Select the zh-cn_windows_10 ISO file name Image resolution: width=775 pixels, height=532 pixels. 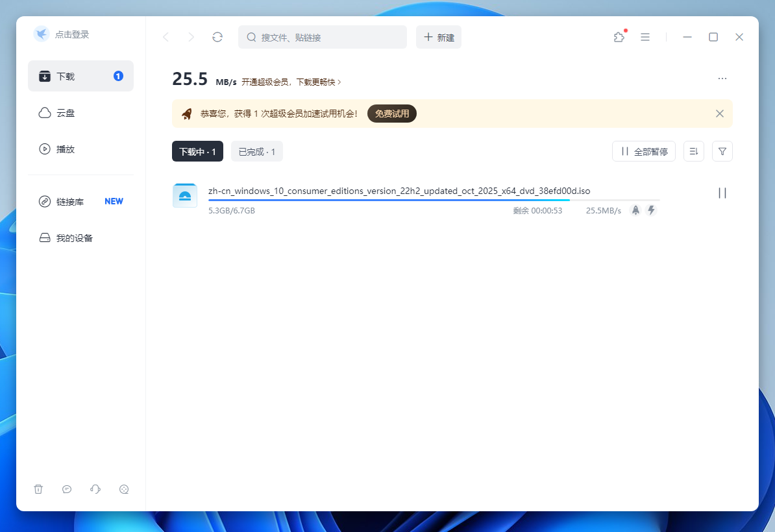point(399,191)
